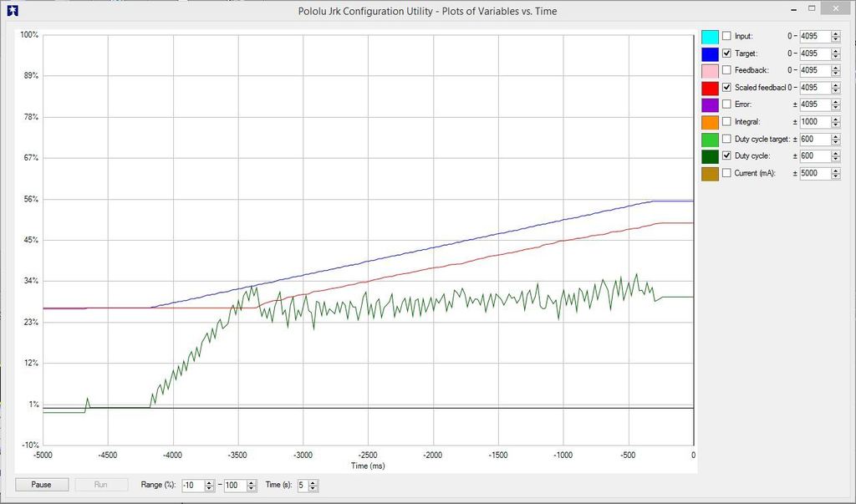856x504 pixels.
Task: Click the '56%' y-axis label
Action: pos(29,199)
